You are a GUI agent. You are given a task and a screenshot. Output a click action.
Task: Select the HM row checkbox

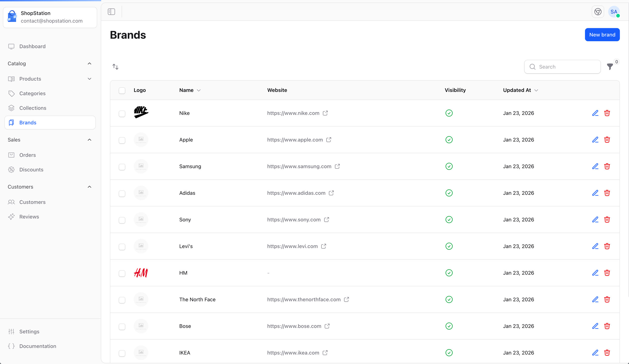pos(122,274)
